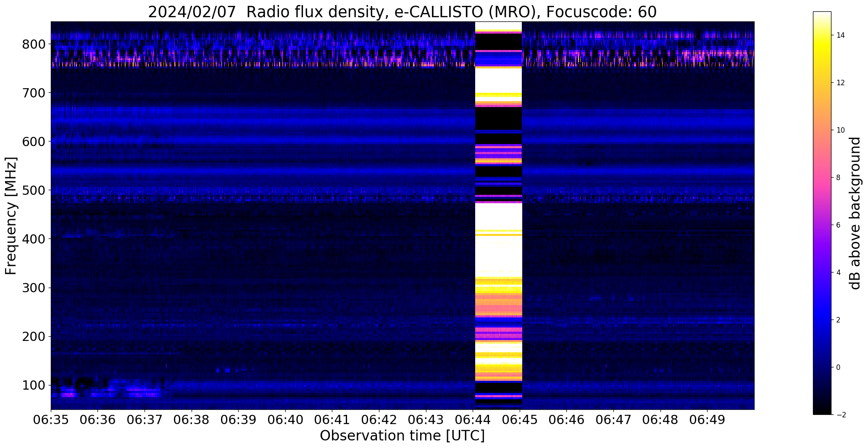This screenshot has height=448, width=868.
Task: Click the 500 frequency tick label
Action: (x=34, y=190)
